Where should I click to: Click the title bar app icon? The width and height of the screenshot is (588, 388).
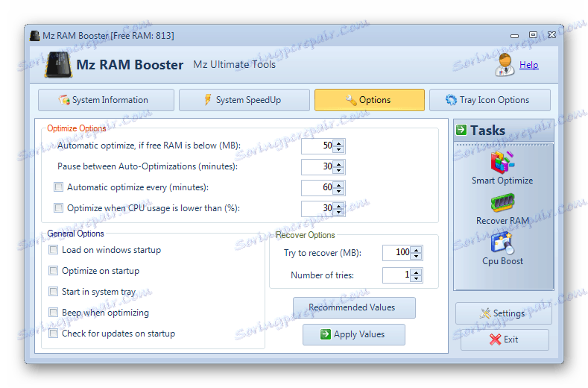35,36
